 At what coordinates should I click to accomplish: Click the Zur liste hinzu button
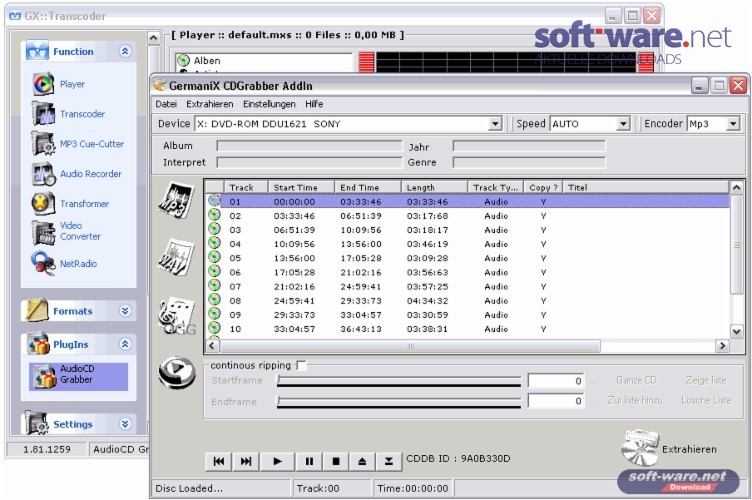635,400
